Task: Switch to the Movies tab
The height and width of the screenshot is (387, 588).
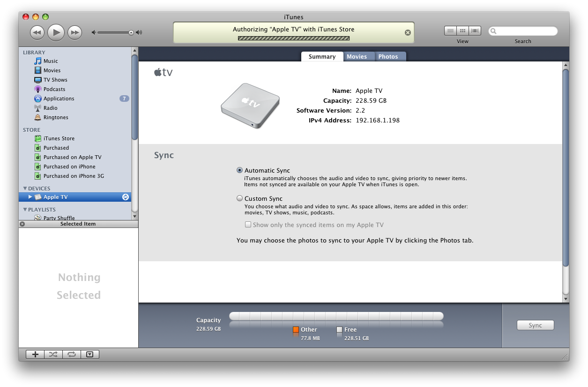Action: tap(357, 56)
